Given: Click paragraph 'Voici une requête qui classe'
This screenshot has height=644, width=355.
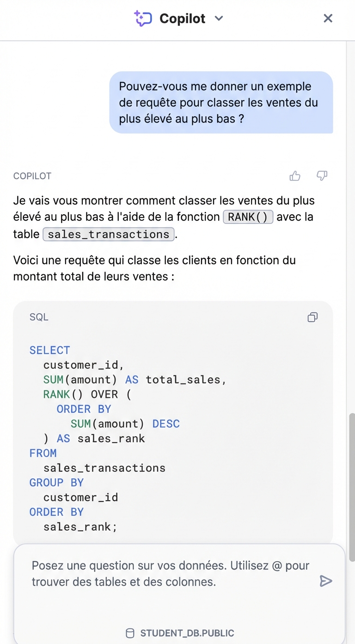Looking at the screenshot, I should [x=154, y=268].
